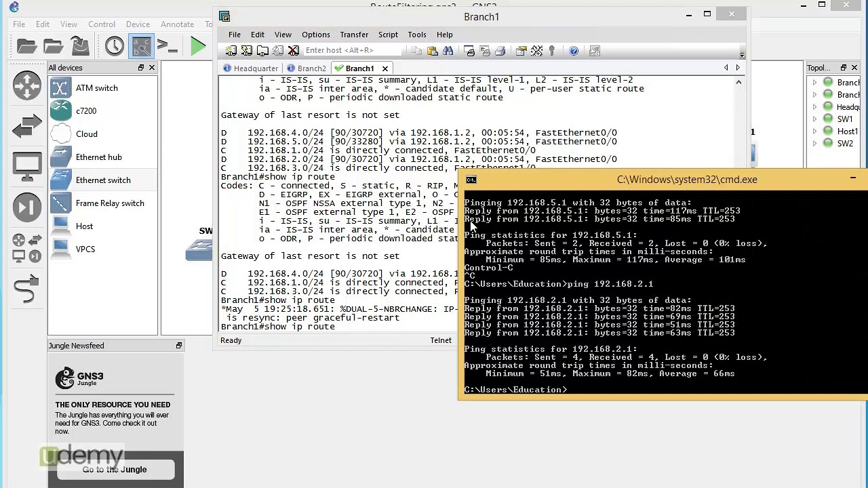Open the terminal window's Tools menu

417,35
